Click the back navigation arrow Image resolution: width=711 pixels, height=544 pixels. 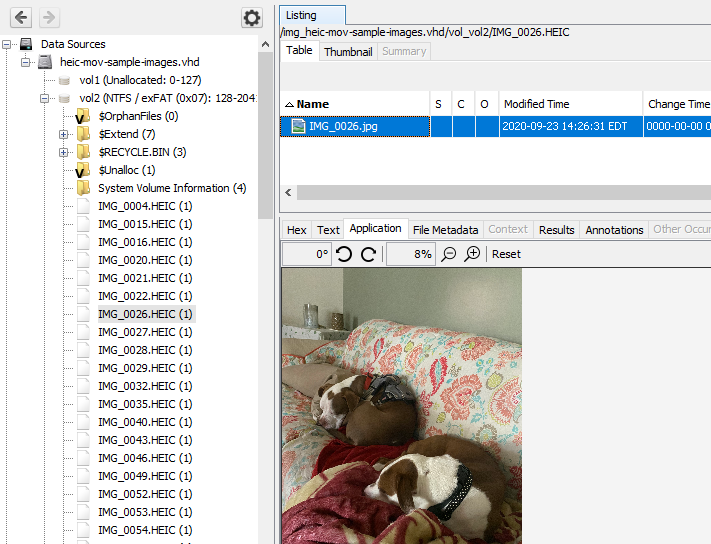(x=21, y=17)
